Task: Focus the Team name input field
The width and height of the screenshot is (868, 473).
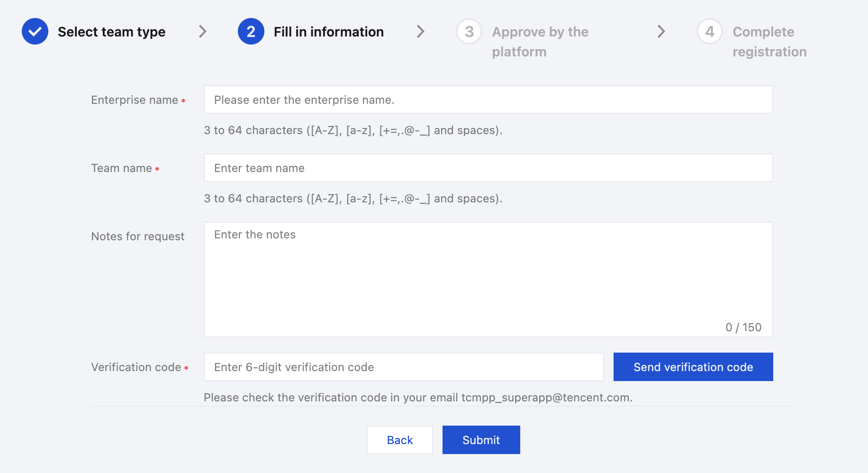Action: [x=488, y=168]
